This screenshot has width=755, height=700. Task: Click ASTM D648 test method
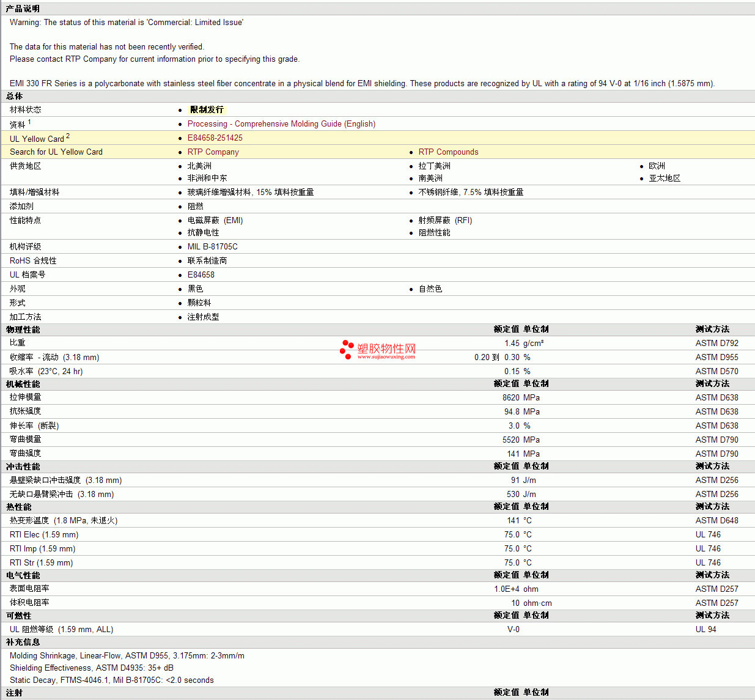(717, 520)
